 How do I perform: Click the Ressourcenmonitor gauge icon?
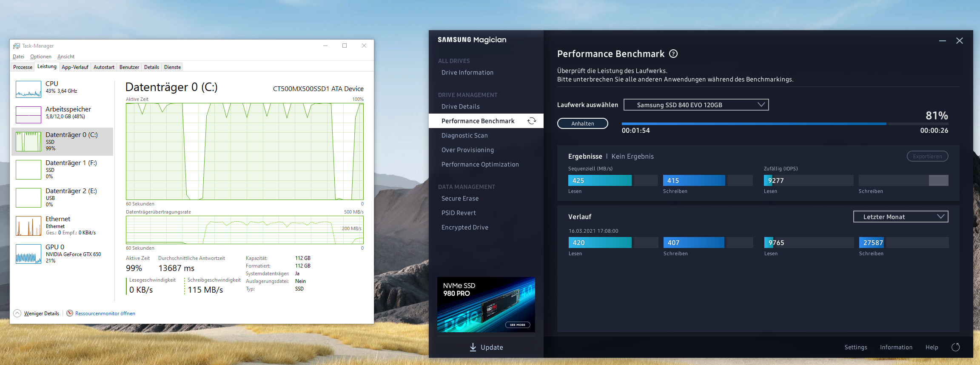point(70,313)
